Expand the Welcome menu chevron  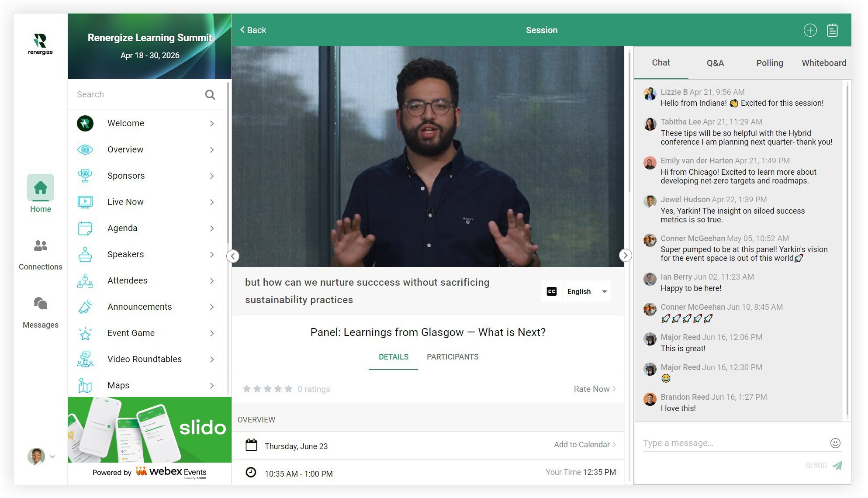pos(212,124)
